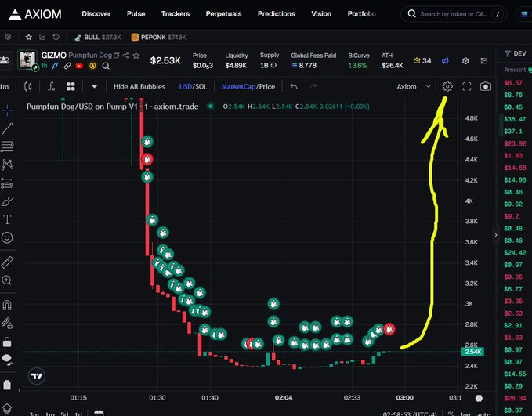Open the emoji sticker tool
Viewport: 532px width, 416px height.
click(x=7, y=237)
